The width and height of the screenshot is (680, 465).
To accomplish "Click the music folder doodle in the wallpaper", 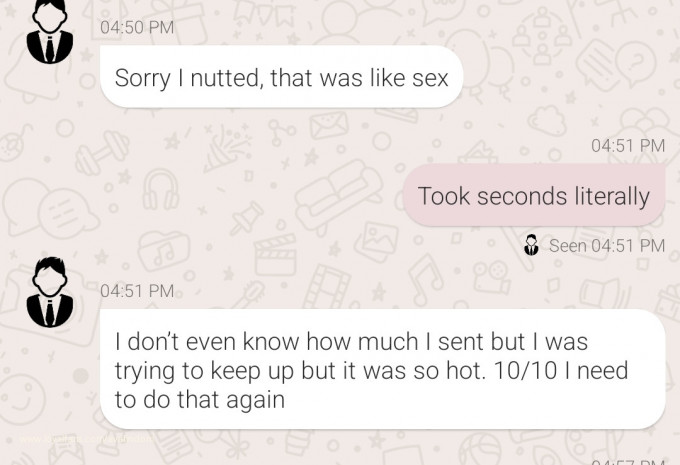I will click(161, 249).
